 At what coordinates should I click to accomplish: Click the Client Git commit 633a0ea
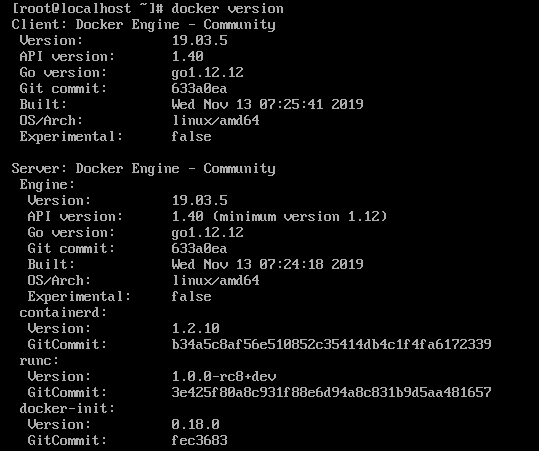[x=199, y=89]
